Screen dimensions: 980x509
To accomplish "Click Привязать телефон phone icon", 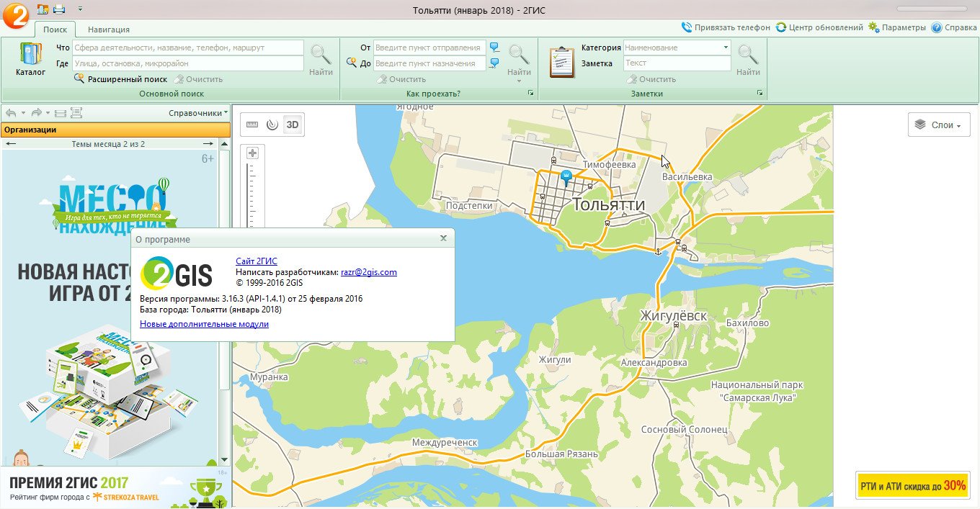I will pyautogui.click(x=687, y=27).
